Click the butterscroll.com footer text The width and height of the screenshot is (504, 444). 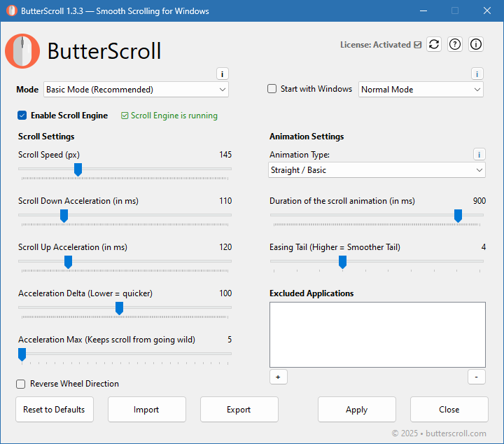click(x=456, y=433)
